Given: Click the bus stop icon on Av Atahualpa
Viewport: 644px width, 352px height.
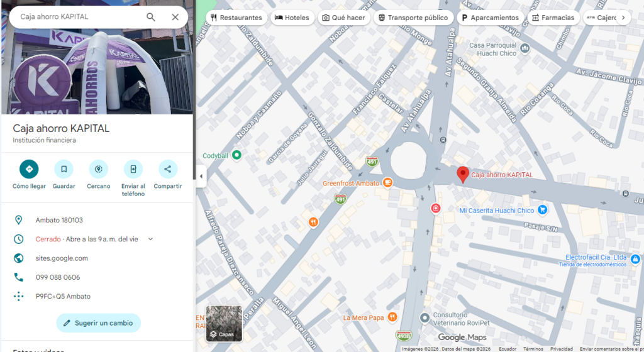Looking at the screenshot, I should 443,140.
